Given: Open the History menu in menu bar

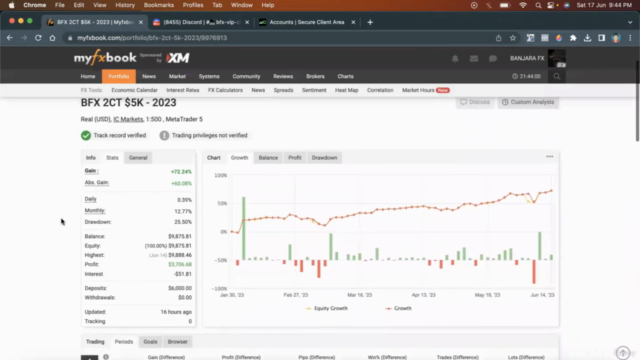Looking at the screenshot, I should tap(125, 5).
